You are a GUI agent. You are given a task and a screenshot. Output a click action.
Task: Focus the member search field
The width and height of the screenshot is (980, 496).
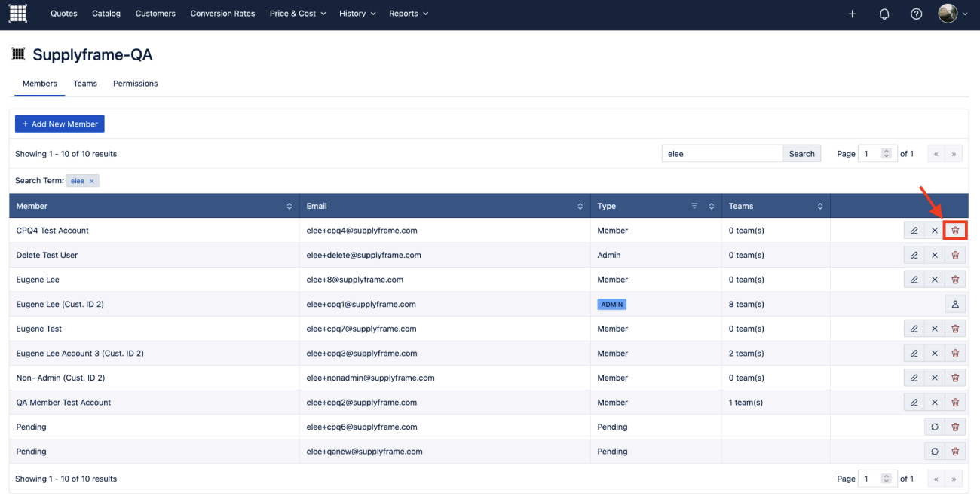722,154
